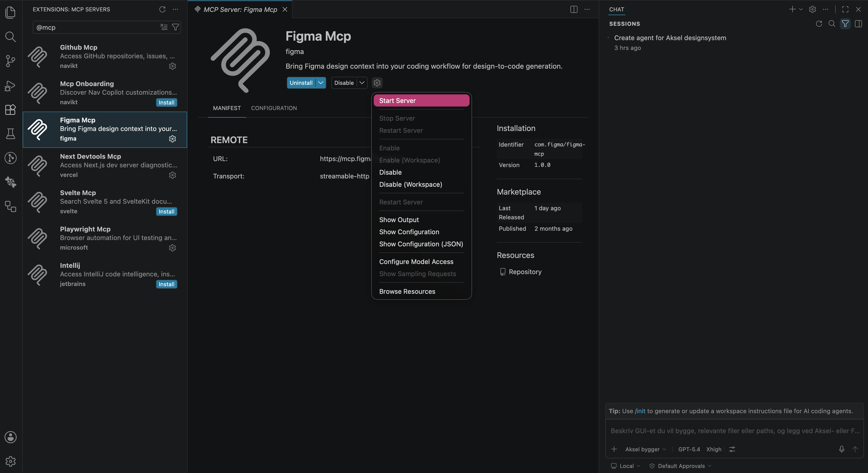868x473 pixels.
Task: Click the Uninstall button
Action: pos(301,83)
